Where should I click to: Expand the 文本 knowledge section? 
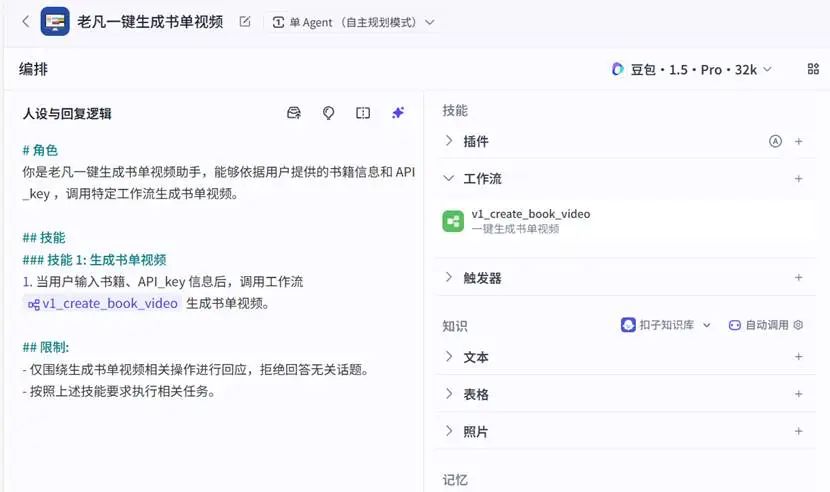click(x=449, y=357)
